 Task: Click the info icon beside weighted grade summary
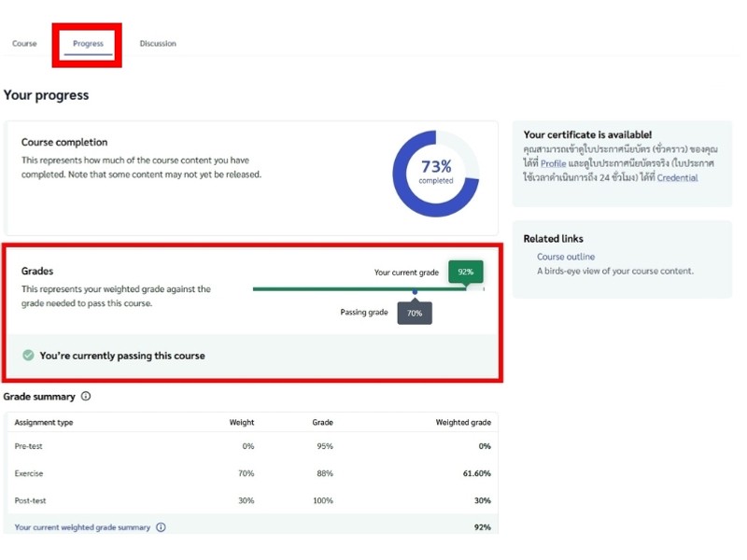point(161,527)
